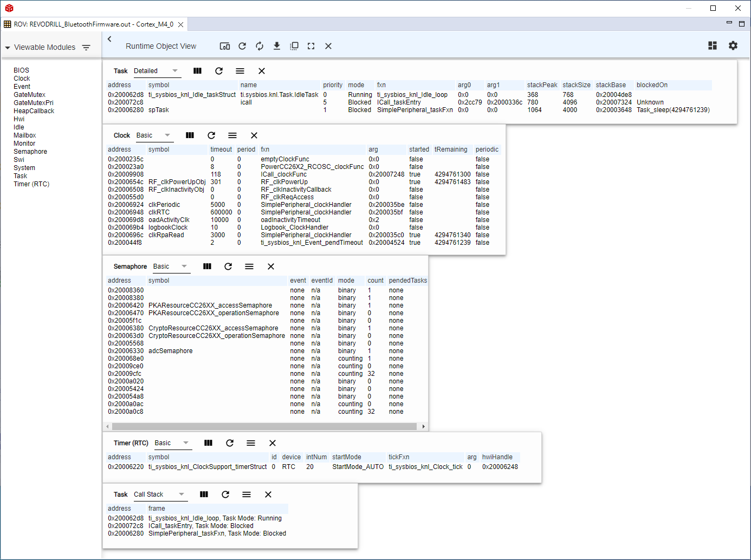Click the Semaphore panel horizontal scrollbar
This screenshot has height=560, width=751.
264,427
